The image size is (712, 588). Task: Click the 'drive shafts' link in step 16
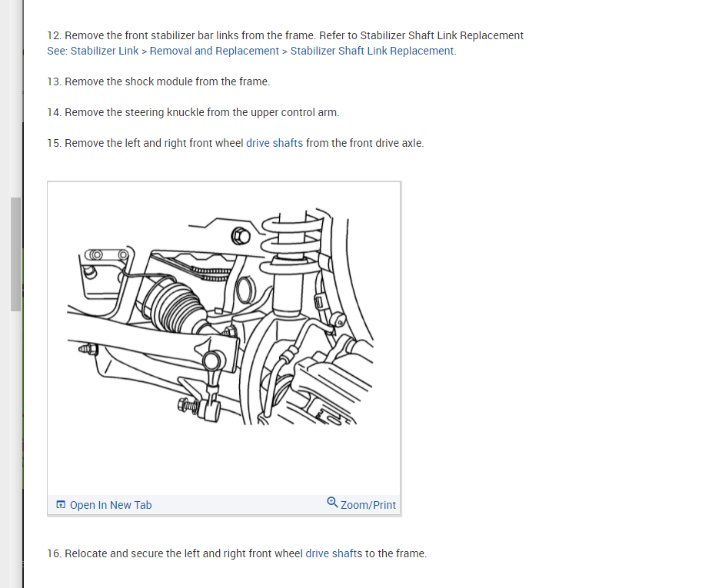334,553
